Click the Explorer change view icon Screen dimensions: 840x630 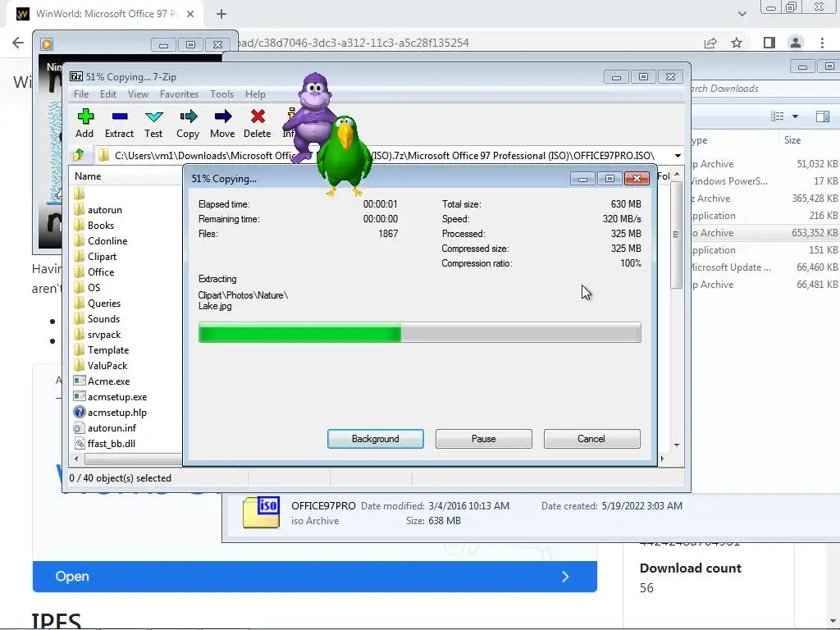coord(778,116)
